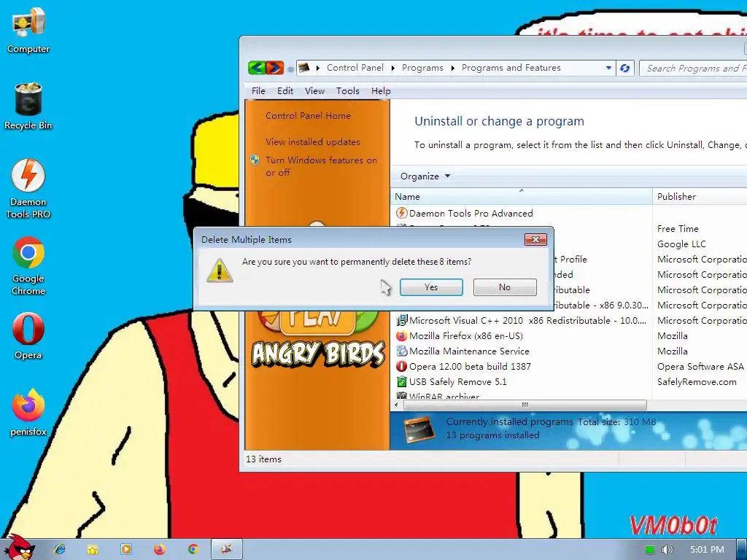Click the horizontal scrollbar left arrow
This screenshot has height=560, width=747.
[396, 405]
